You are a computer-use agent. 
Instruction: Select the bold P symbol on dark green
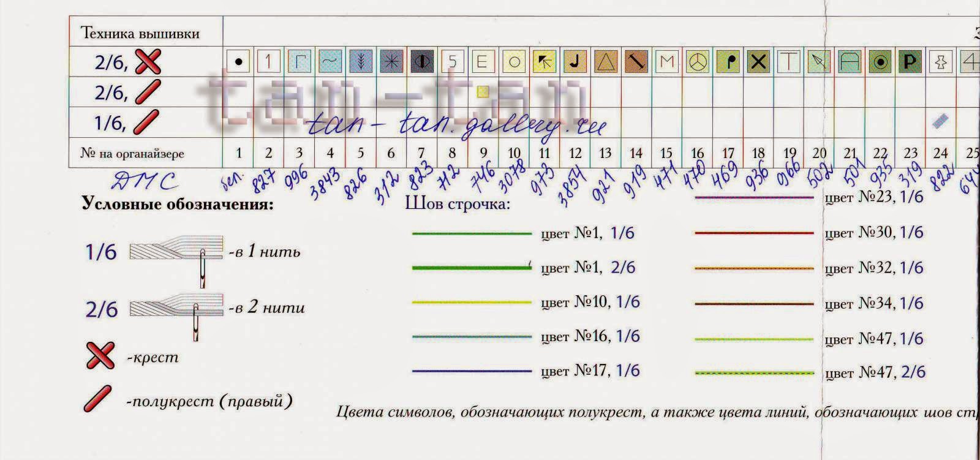point(910,61)
